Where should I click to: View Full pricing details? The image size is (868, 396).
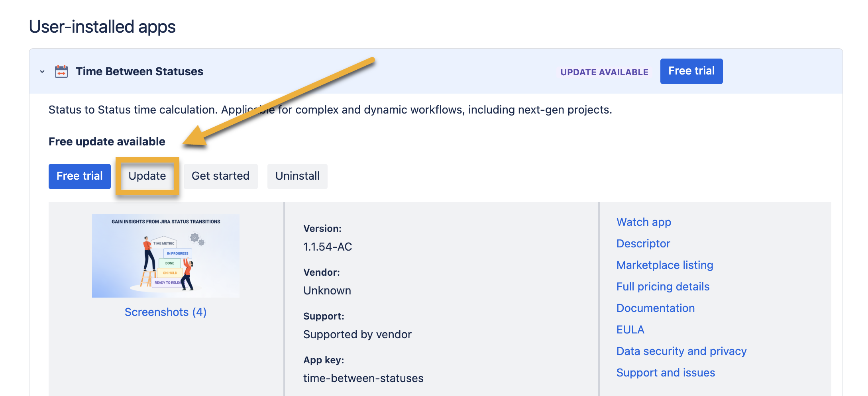click(x=662, y=287)
